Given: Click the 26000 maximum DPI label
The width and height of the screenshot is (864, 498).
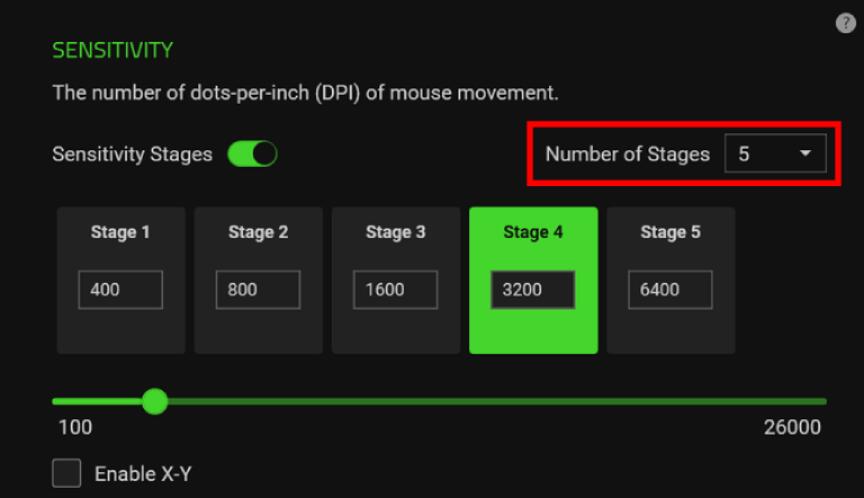Looking at the screenshot, I should point(792,428).
